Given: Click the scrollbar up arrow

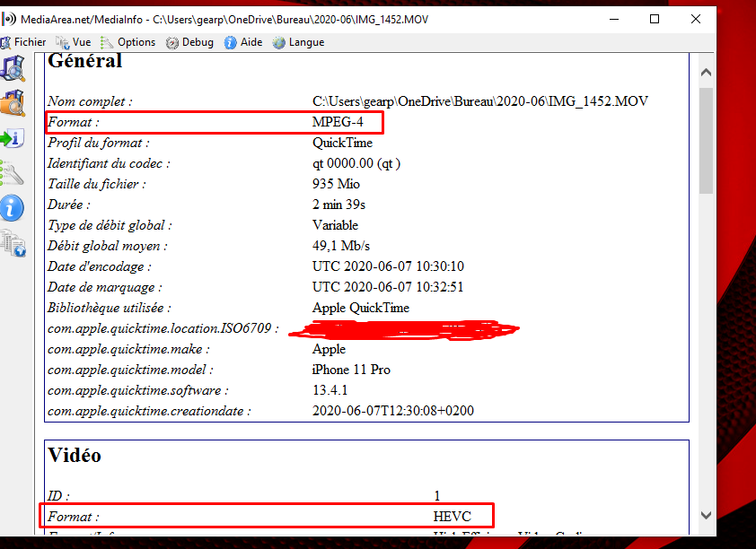Looking at the screenshot, I should [707, 73].
